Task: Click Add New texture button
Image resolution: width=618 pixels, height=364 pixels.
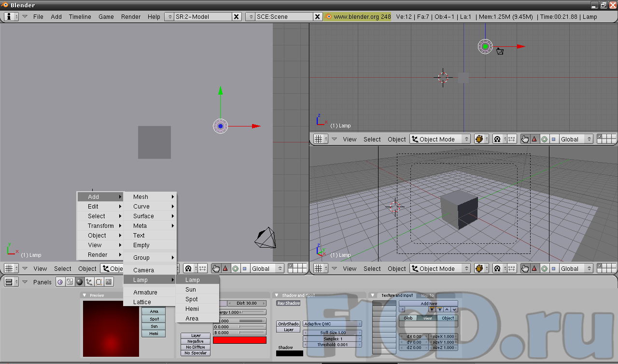Action: [429, 304]
